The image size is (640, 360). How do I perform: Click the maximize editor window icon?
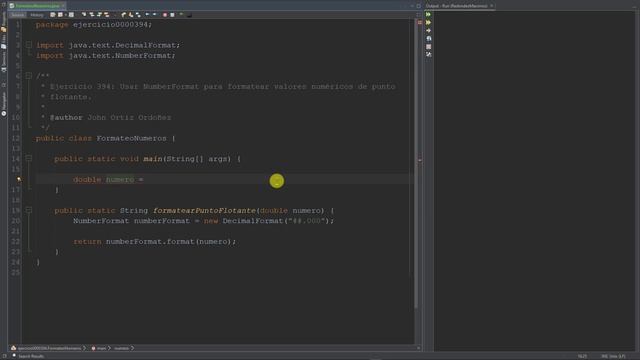click(418, 6)
